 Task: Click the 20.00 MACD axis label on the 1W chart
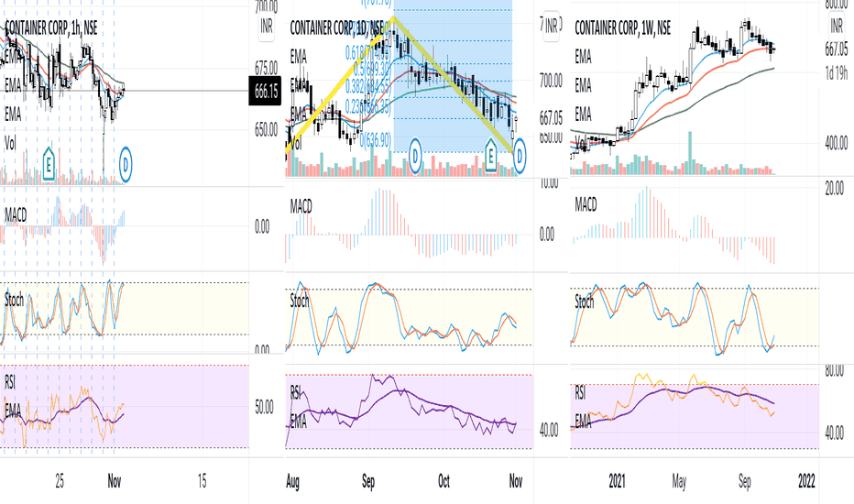(x=835, y=189)
